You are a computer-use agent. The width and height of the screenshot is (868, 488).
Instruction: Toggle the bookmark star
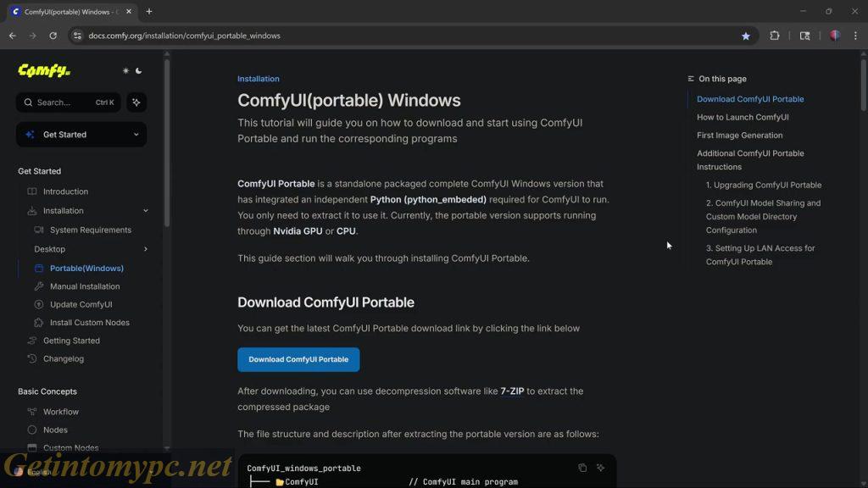click(x=746, y=36)
